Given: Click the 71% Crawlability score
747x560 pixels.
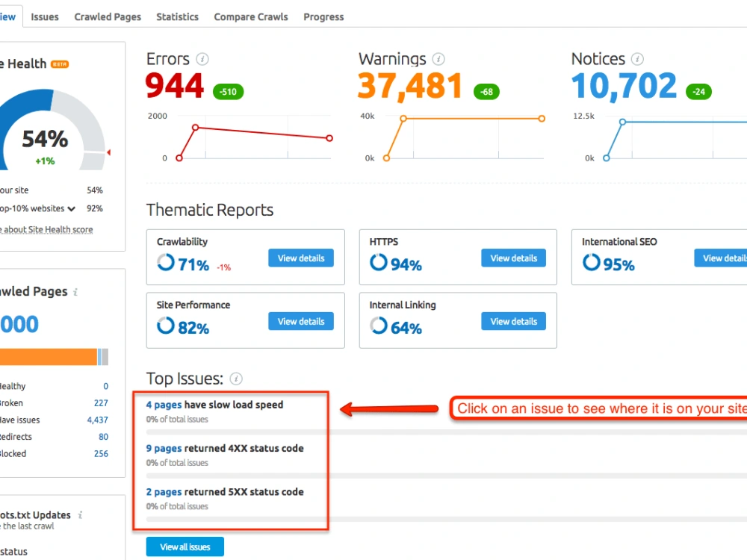Looking at the screenshot, I should (193, 265).
